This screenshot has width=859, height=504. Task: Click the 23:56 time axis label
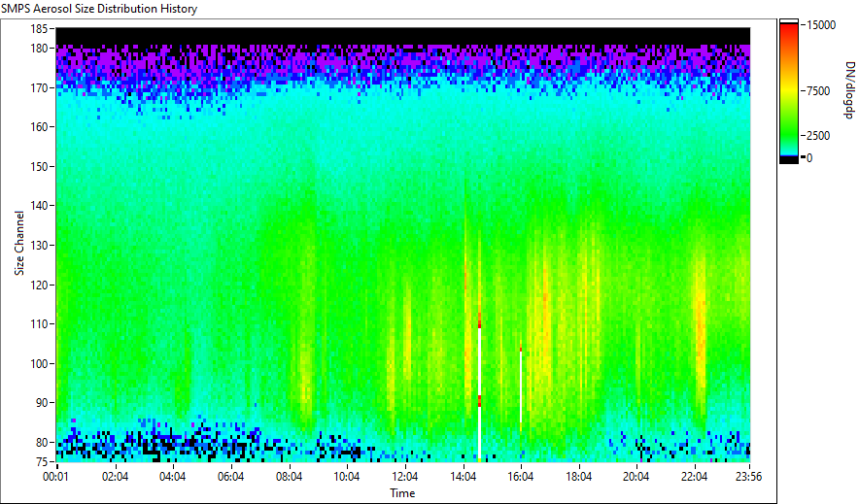pos(748,477)
